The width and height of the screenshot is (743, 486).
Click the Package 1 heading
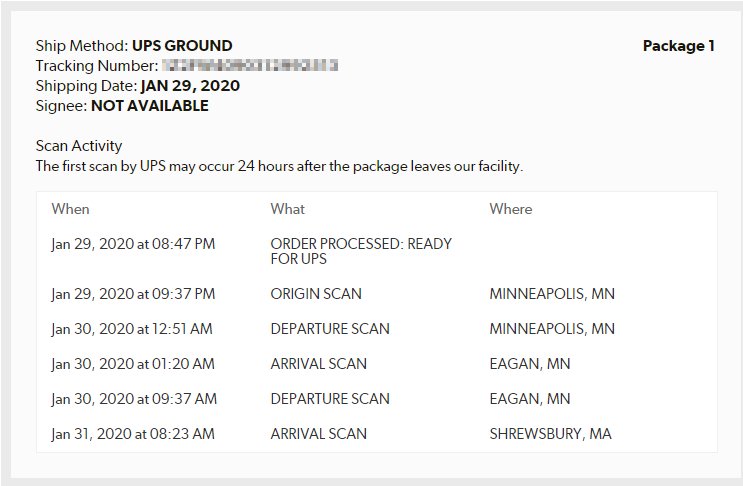point(679,45)
